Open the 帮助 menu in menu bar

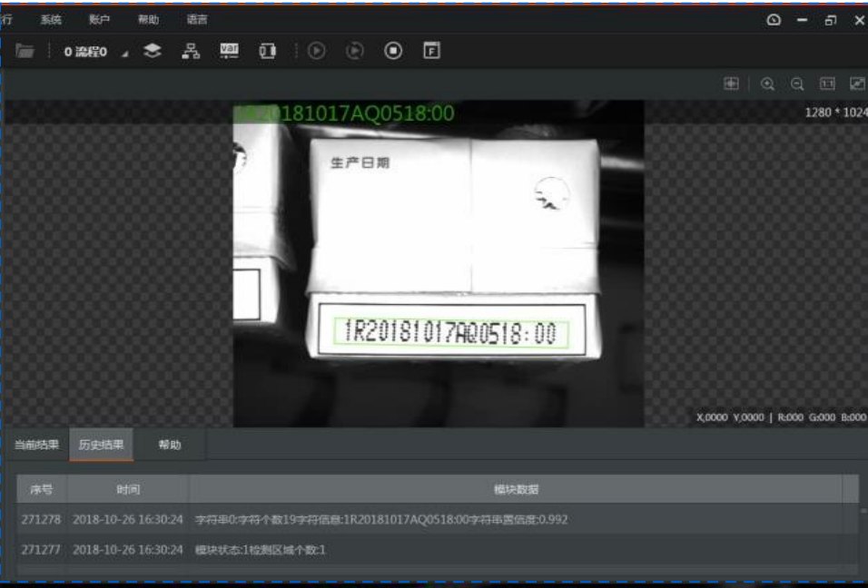pyautogui.click(x=148, y=20)
